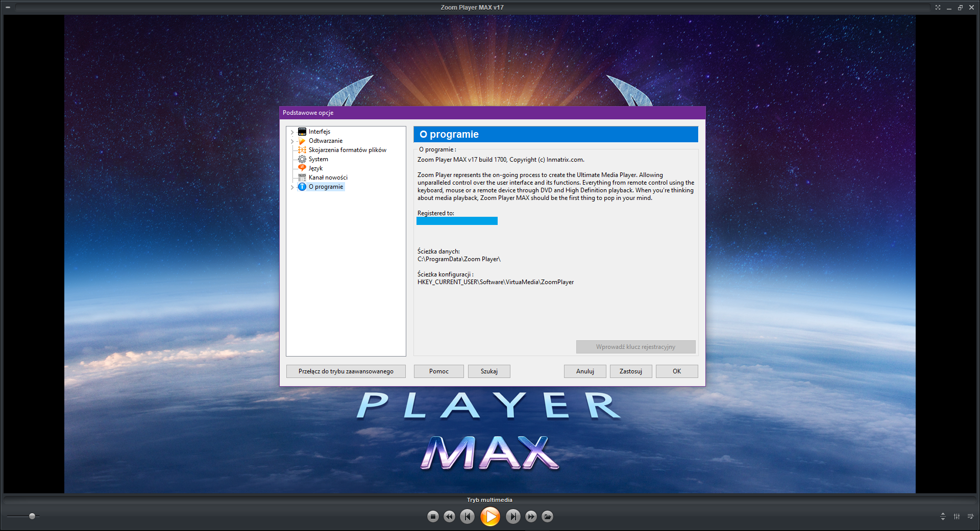Viewport: 980px width, 531px height.
Task: Click the Podstawowe opcje dialog title bar
Action: point(493,113)
